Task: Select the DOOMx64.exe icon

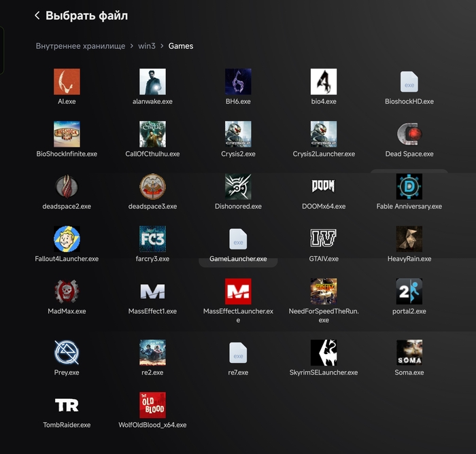Action: (324, 186)
